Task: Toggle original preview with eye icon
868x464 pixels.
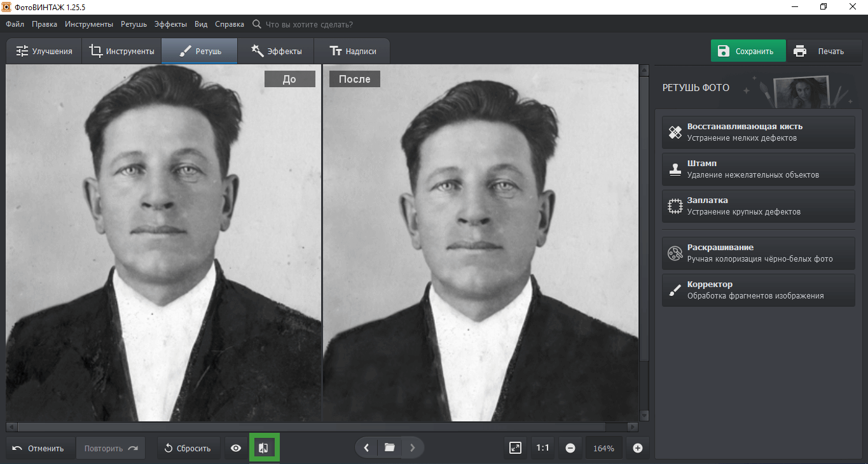Action: (x=236, y=448)
